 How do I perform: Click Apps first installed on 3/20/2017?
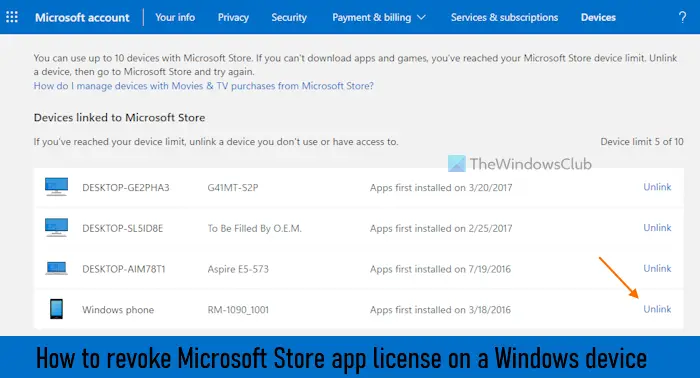441,187
